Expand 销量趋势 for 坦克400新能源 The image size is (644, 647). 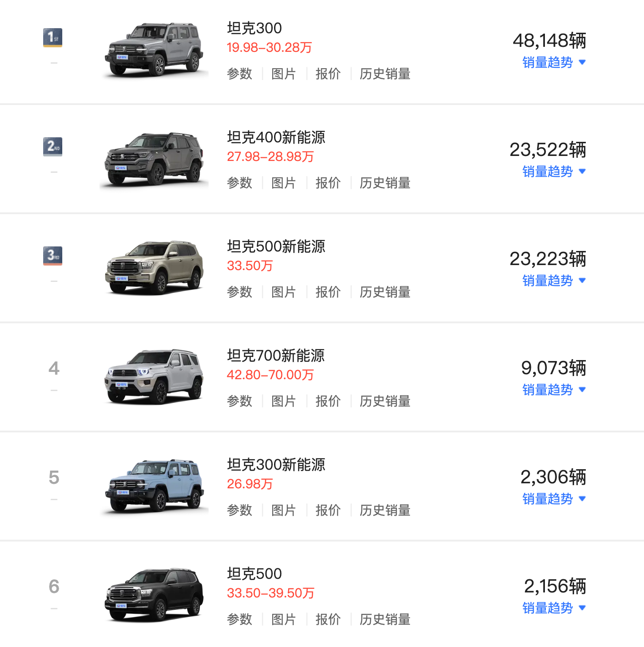[x=554, y=171]
